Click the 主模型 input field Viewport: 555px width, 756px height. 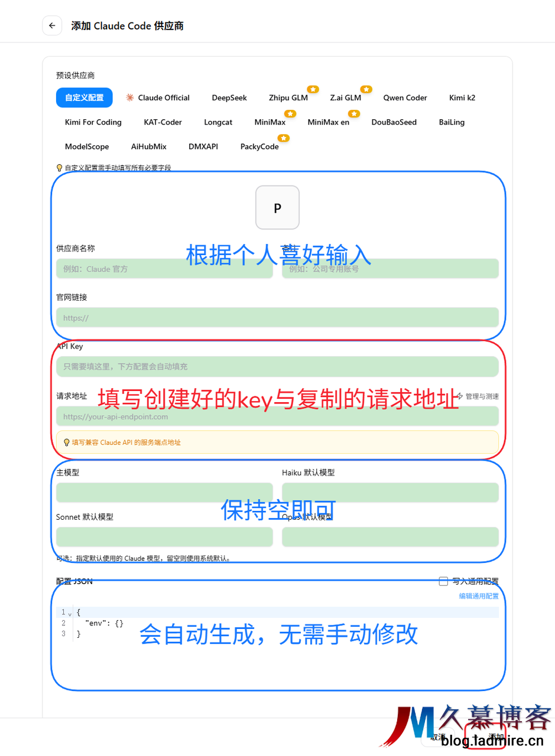coord(164,493)
